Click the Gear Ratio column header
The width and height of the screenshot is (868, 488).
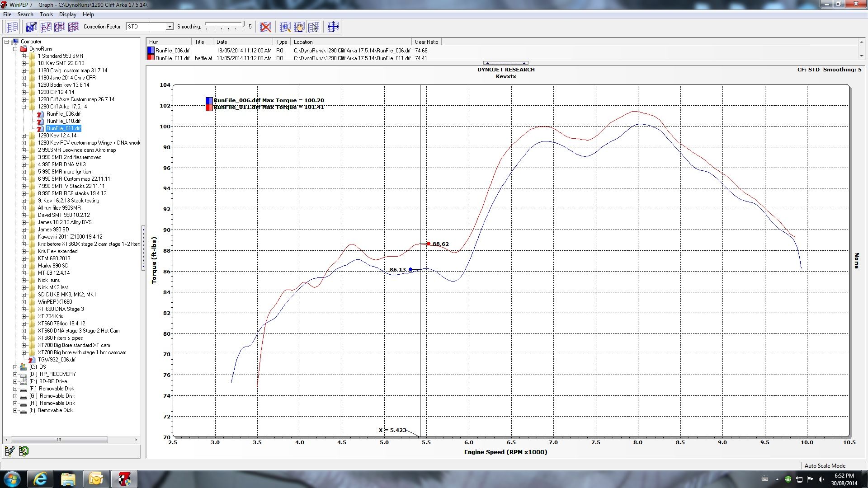[x=427, y=42]
